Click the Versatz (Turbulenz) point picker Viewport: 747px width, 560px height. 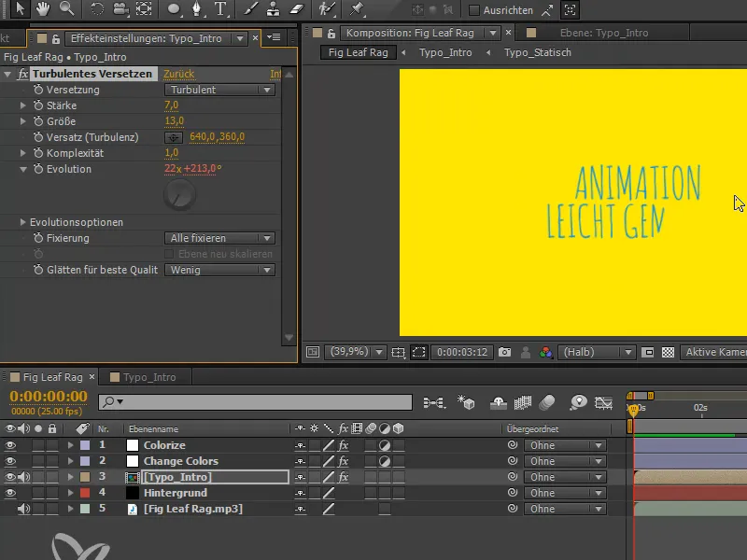click(174, 137)
